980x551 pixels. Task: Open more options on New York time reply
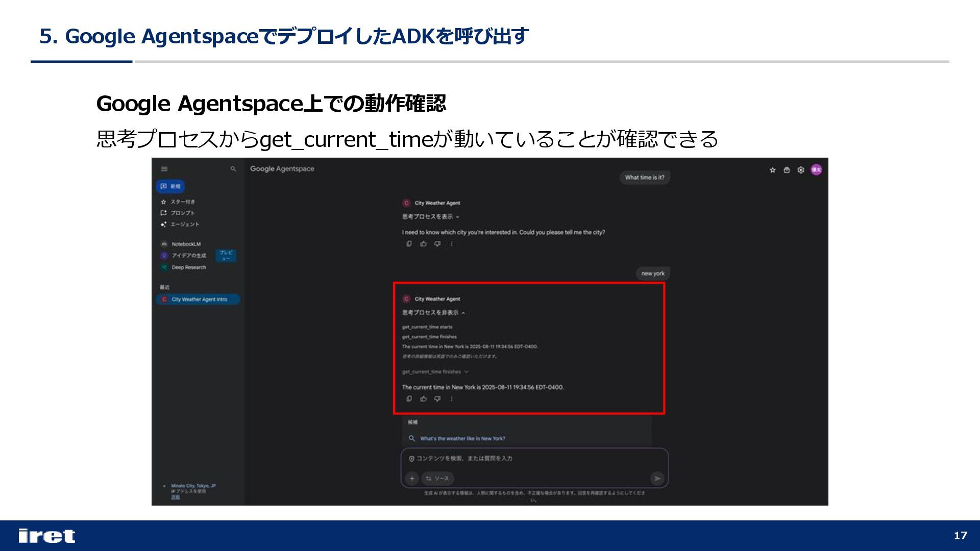click(451, 399)
